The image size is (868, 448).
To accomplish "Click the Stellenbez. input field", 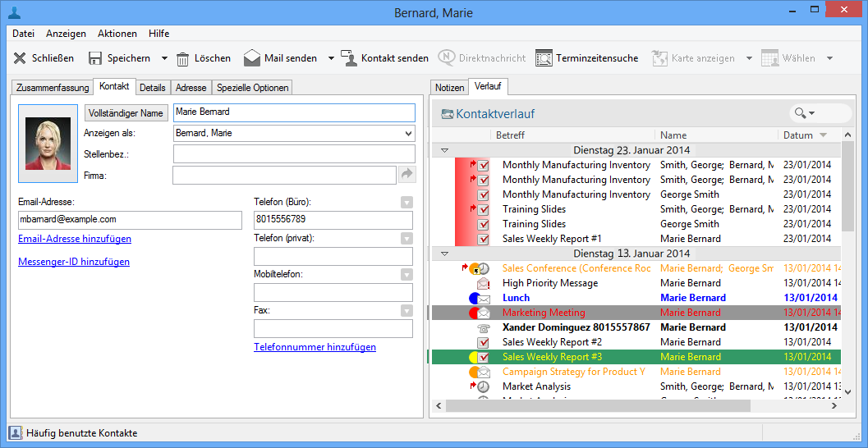I will tap(294, 153).
